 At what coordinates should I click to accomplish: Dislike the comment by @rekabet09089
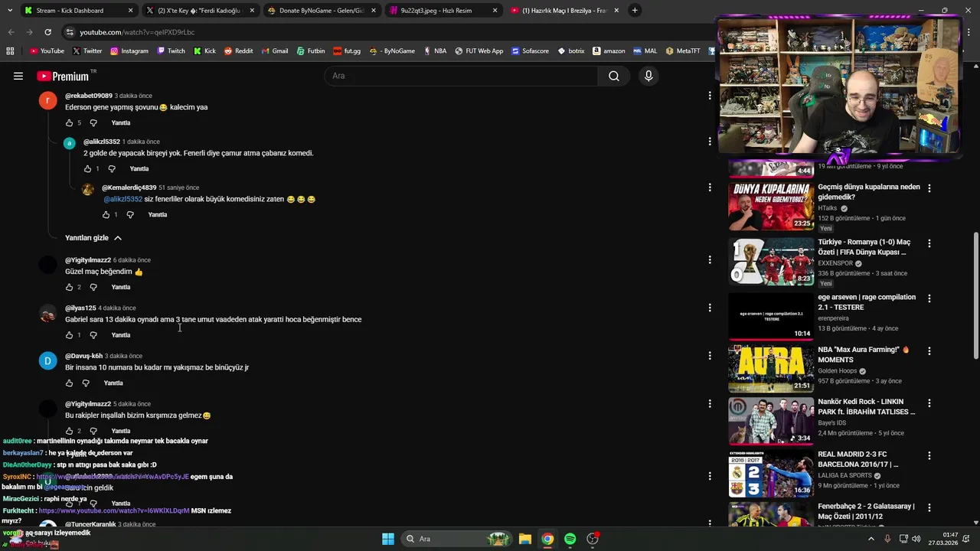pyautogui.click(x=93, y=122)
